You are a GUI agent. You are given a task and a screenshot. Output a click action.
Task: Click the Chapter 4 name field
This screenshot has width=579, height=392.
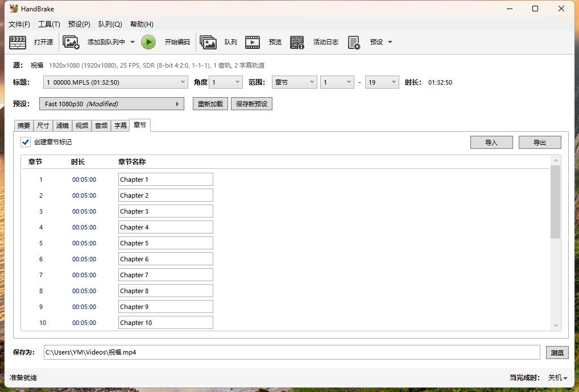pos(166,227)
